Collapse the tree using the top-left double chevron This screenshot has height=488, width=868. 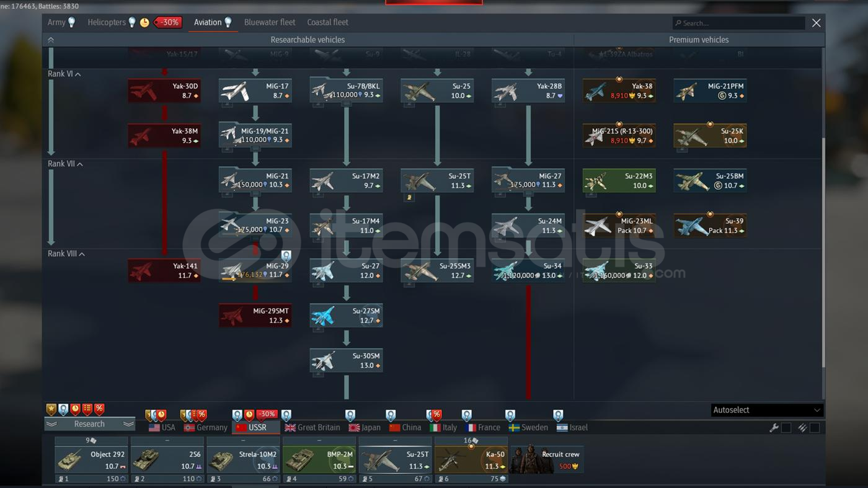tap(51, 40)
